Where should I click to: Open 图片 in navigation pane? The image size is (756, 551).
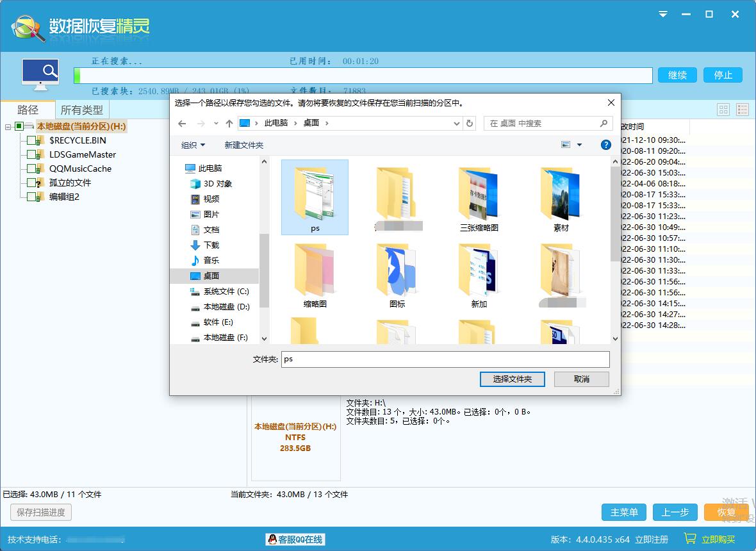pyautogui.click(x=206, y=214)
